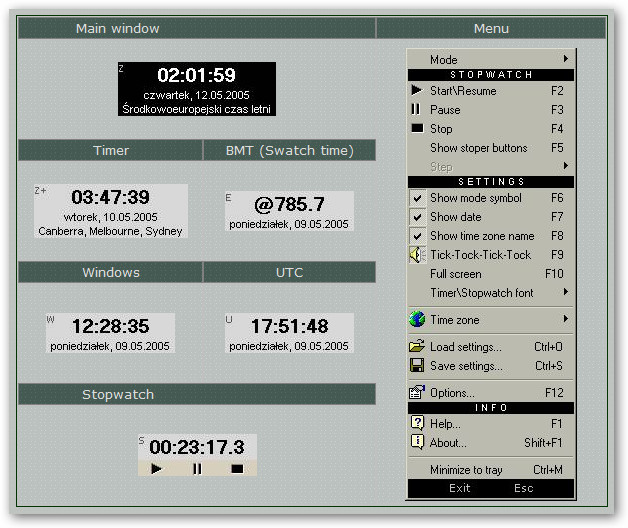Click the STOPWATCH menu section header
Image resolution: width=628 pixels, height=528 pixels.
(x=491, y=75)
